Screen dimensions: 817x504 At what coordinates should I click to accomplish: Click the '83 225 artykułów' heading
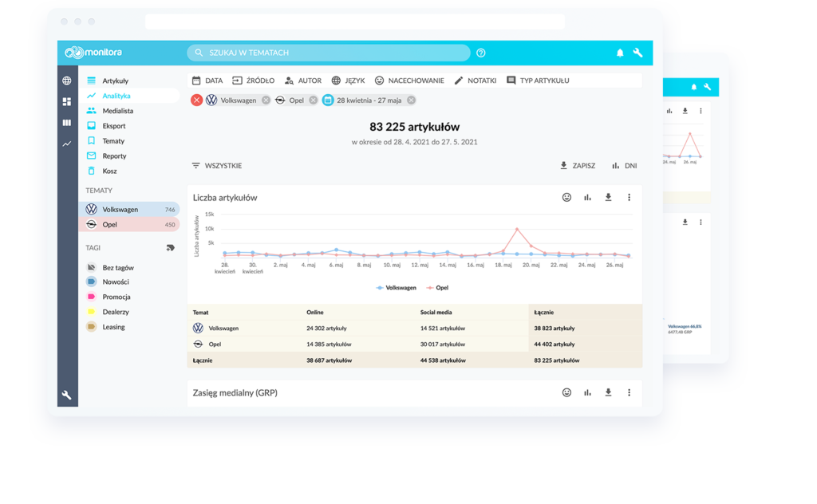[415, 127]
